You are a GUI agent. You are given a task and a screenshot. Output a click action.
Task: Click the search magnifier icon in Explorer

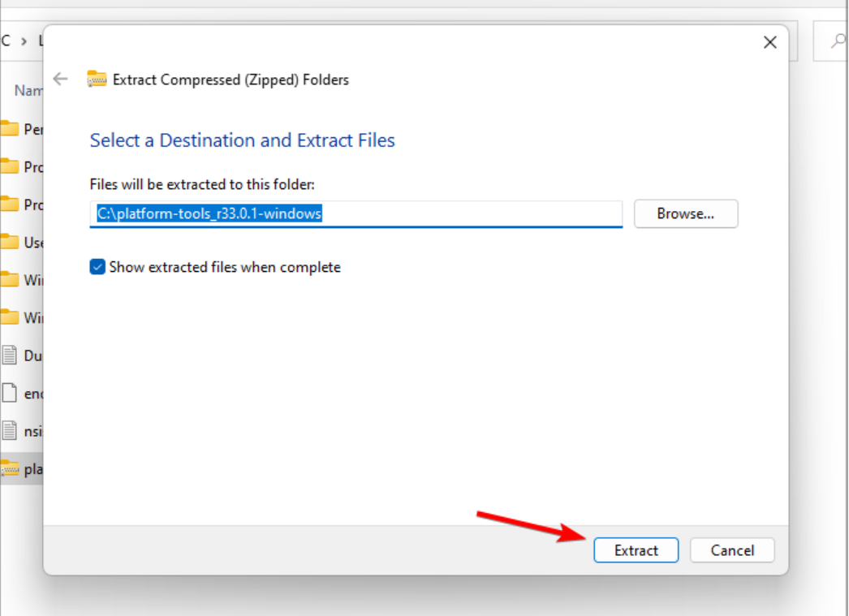(x=838, y=41)
